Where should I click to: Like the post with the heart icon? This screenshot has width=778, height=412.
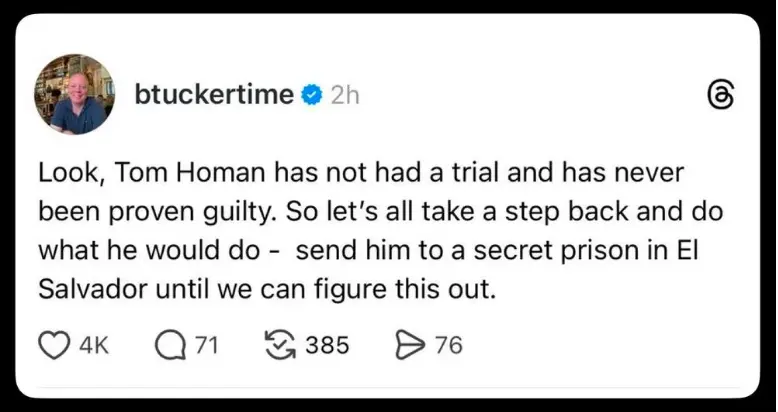54,346
